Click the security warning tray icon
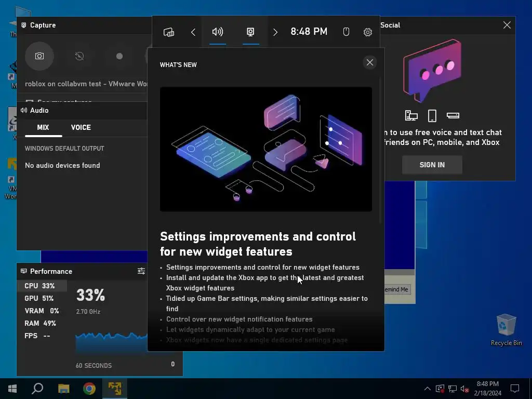The image size is (532, 399). pyautogui.click(x=440, y=389)
